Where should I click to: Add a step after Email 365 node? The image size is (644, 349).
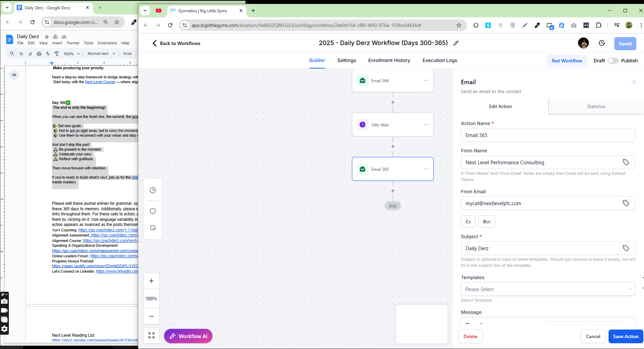pyautogui.click(x=393, y=191)
